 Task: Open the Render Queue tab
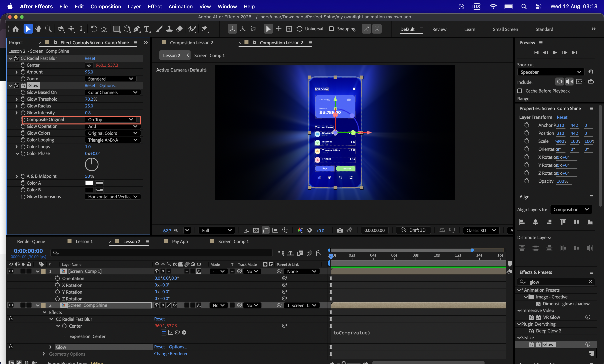[x=31, y=242]
